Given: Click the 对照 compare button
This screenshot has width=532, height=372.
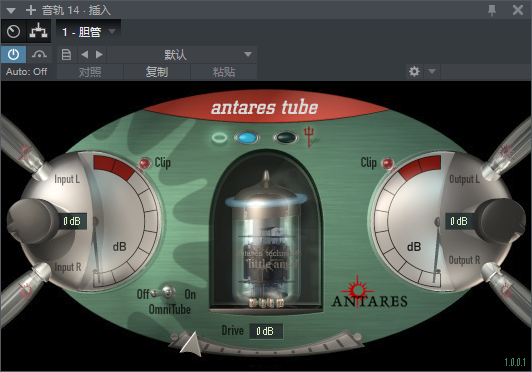Looking at the screenshot, I should point(90,72).
